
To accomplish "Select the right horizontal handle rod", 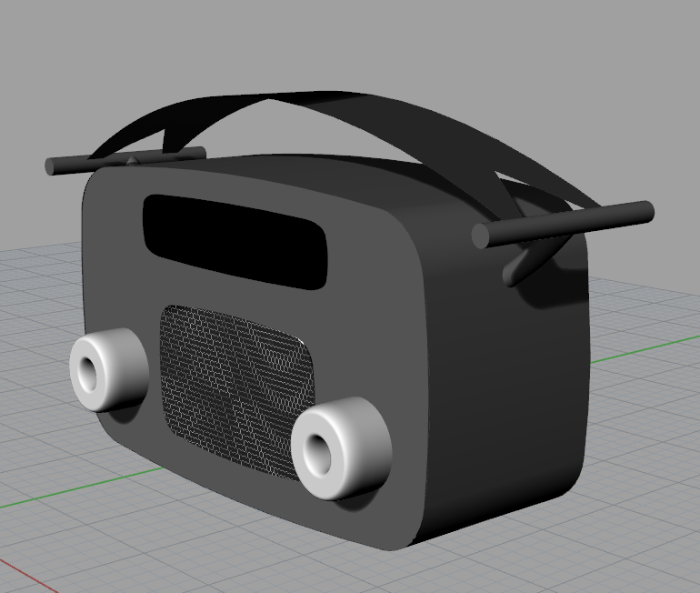I will click(563, 225).
